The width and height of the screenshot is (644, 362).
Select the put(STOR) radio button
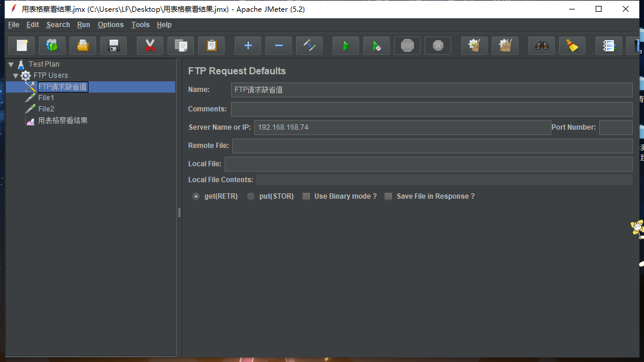(251, 196)
